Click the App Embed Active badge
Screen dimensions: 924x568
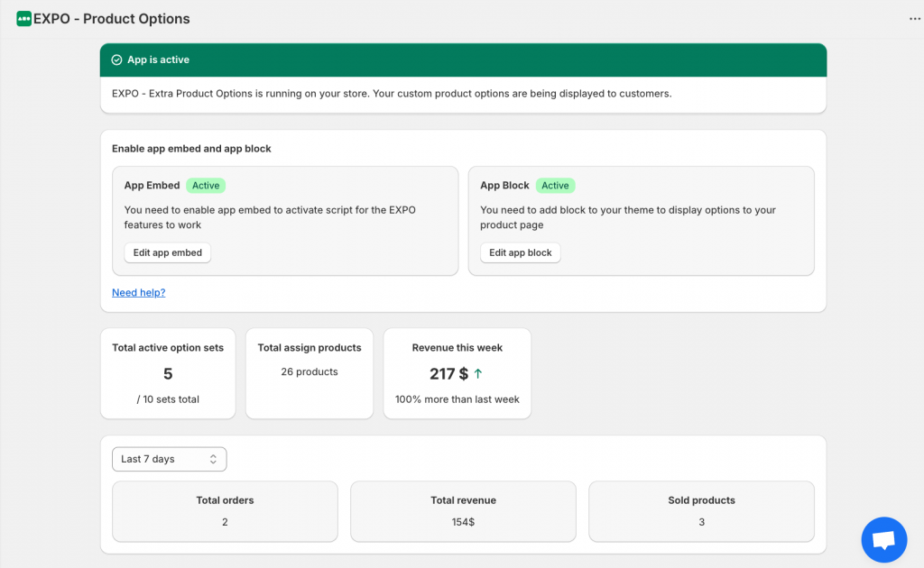(206, 186)
